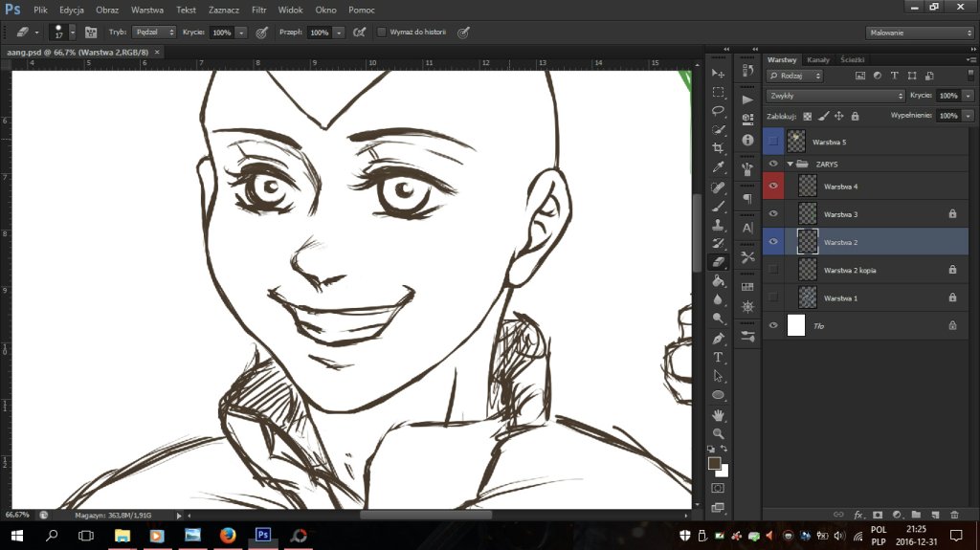Image resolution: width=980 pixels, height=550 pixels.
Task: Select the Path Selection tool
Action: tap(718, 376)
